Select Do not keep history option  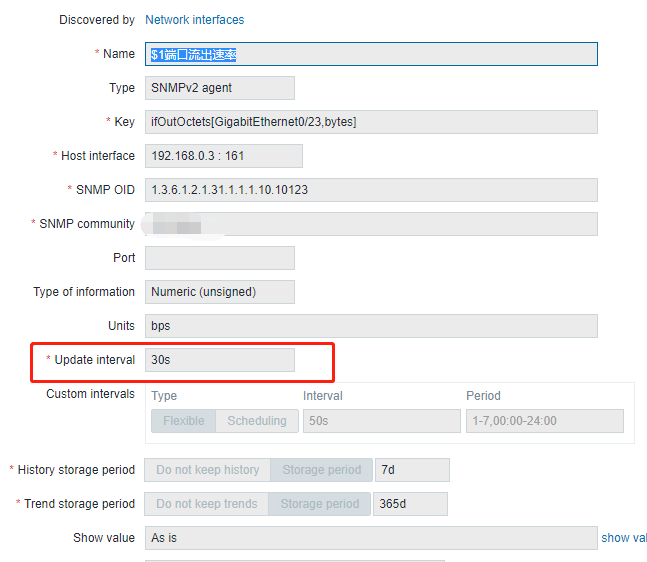click(207, 470)
